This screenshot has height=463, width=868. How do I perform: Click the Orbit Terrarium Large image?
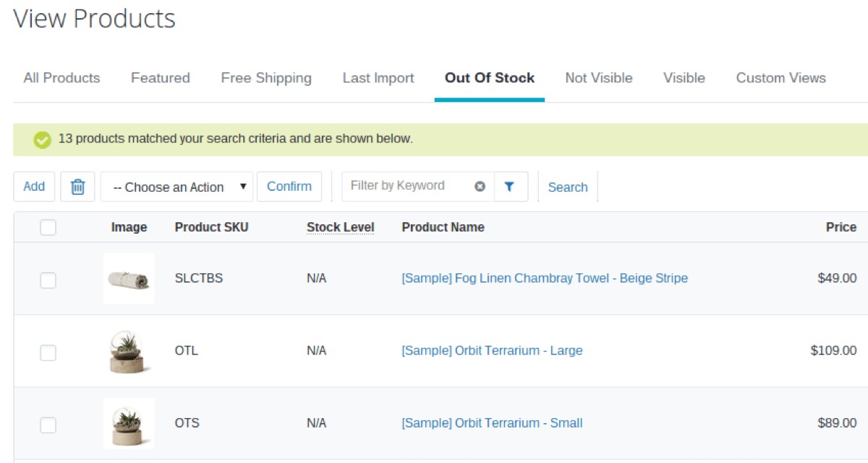click(129, 351)
